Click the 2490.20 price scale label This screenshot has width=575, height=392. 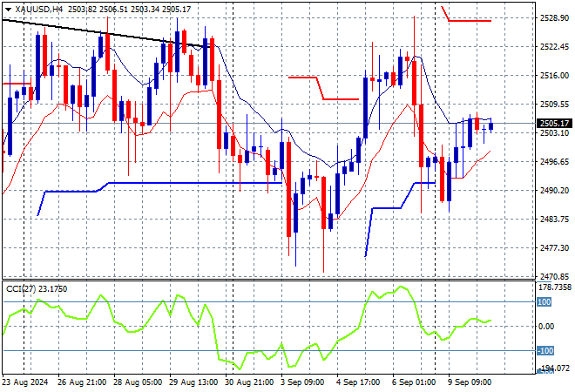554,190
